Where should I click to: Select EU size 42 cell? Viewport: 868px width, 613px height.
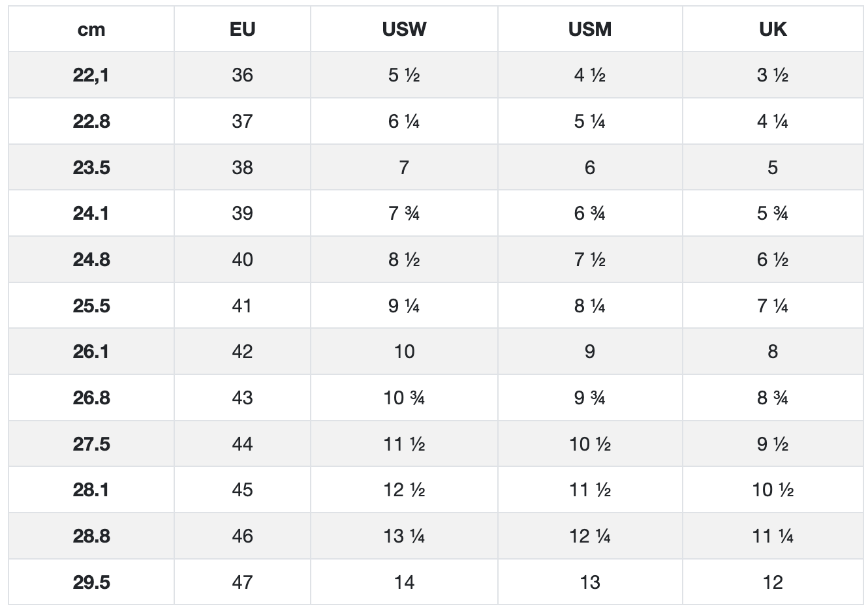pos(242,351)
